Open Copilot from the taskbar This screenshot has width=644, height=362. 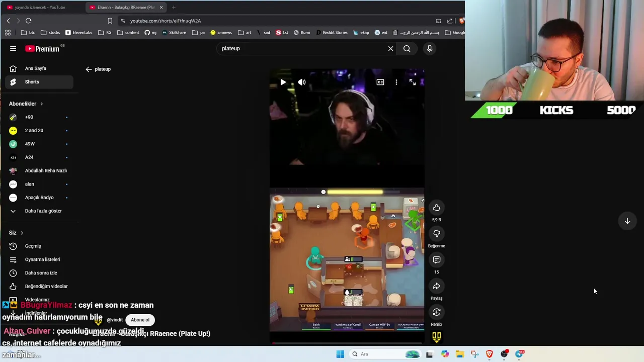445,354
